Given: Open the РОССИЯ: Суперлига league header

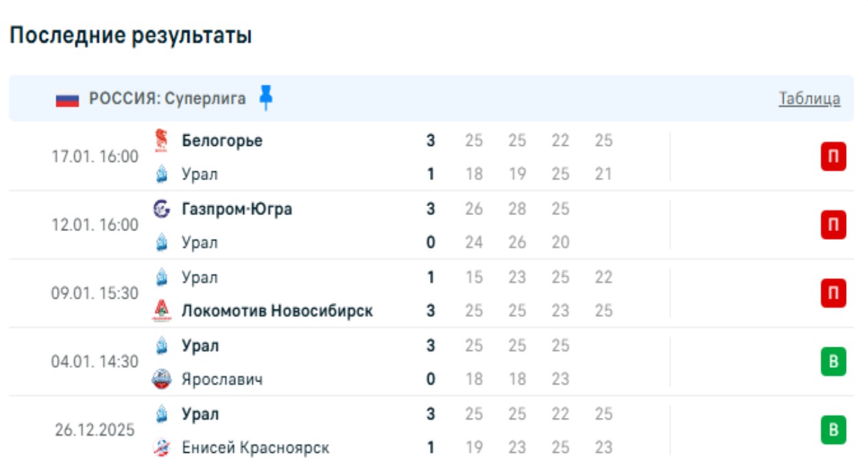Looking at the screenshot, I should (x=167, y=99).
